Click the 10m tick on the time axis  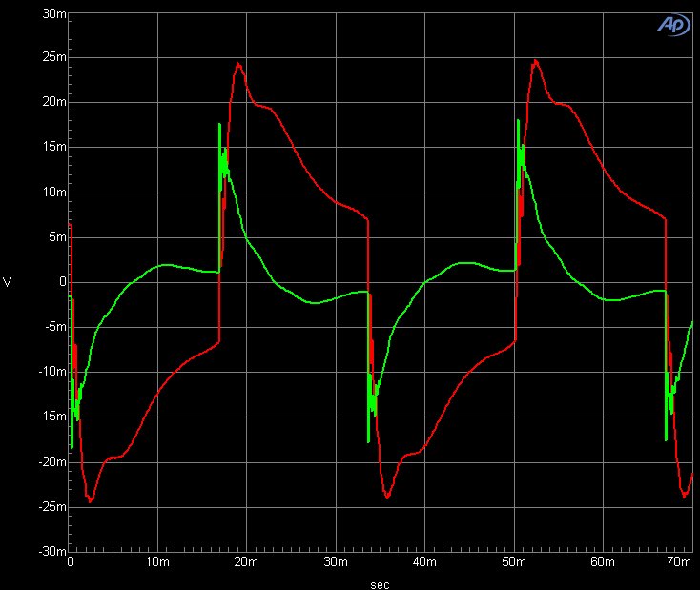point(158,564)
